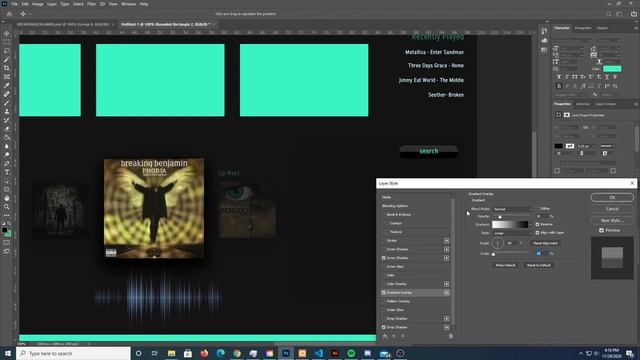The width and height of the screenshot is (640, 360).
Task: Click the Share icon at top right
Action: (633, 14)
